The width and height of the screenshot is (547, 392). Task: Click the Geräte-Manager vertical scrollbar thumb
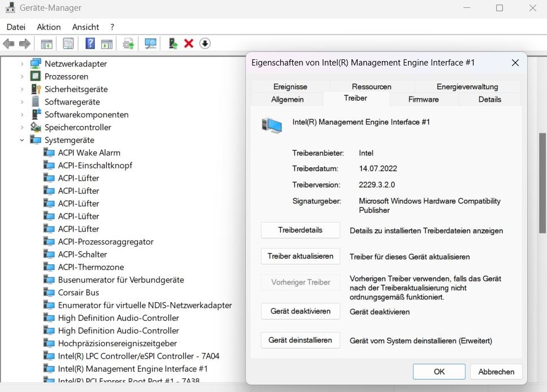[x=542, y=183]
